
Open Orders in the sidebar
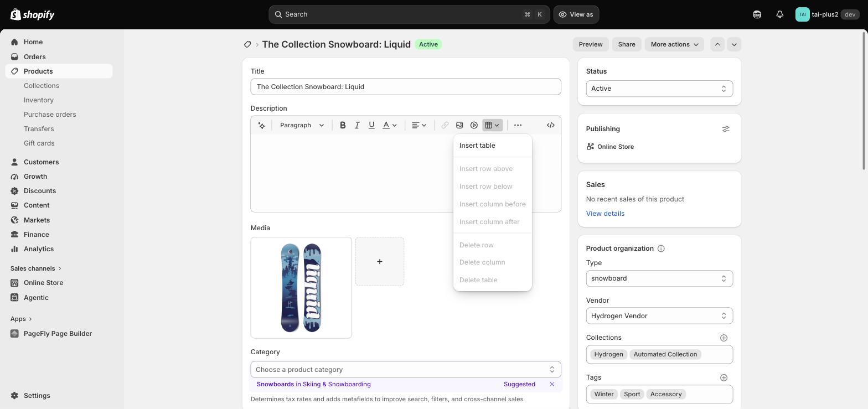tap(59, 57)
